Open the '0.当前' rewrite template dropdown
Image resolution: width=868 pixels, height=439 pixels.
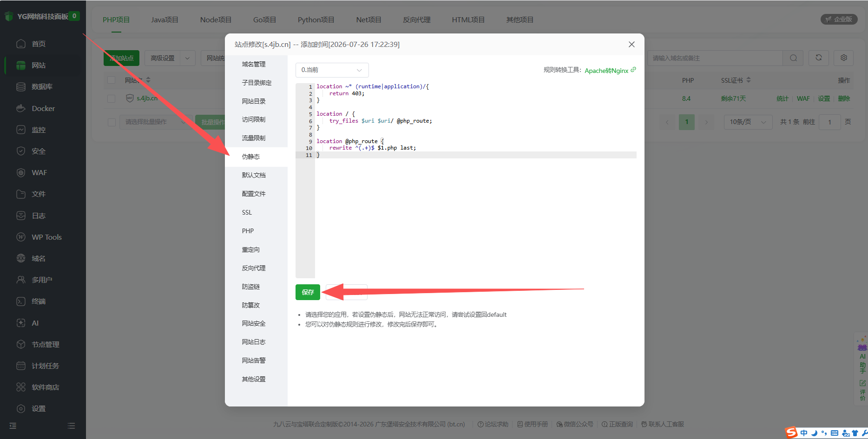pyautogui.click(x=332, y=70)
